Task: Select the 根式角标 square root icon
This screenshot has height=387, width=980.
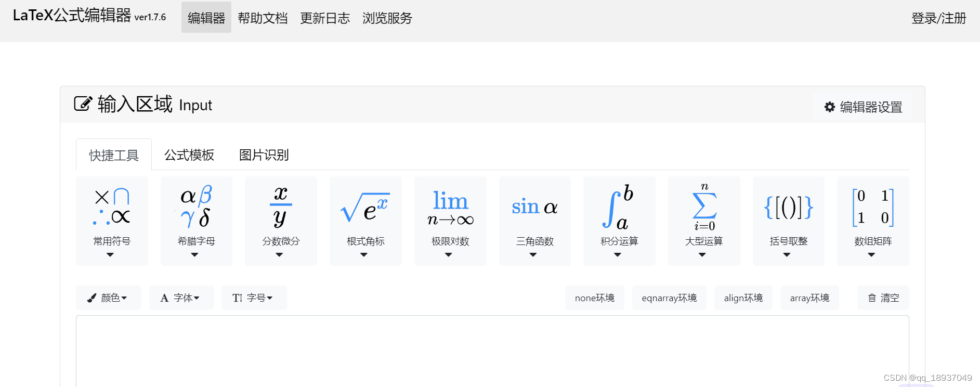Action: tap(365, 208)
